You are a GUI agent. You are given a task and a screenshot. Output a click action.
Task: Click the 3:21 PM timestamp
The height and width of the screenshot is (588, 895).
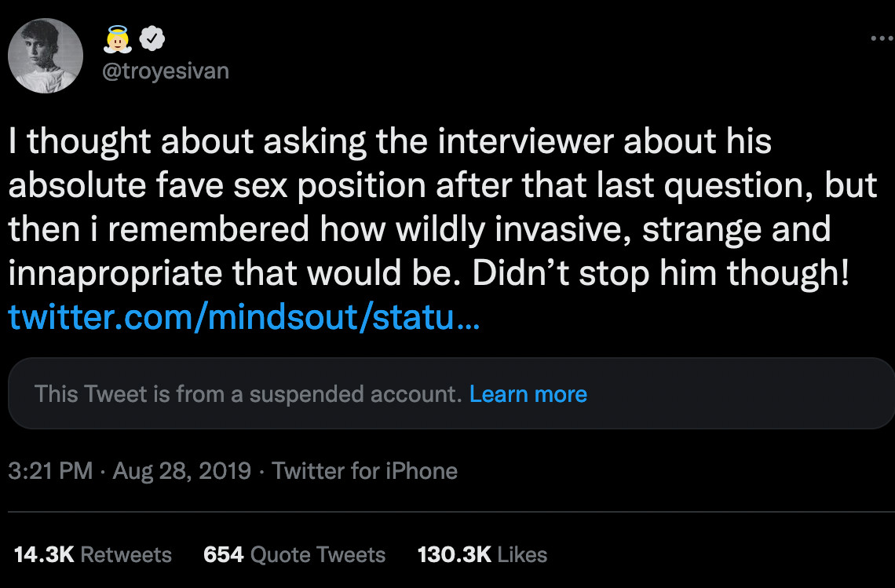coord(50,471)
